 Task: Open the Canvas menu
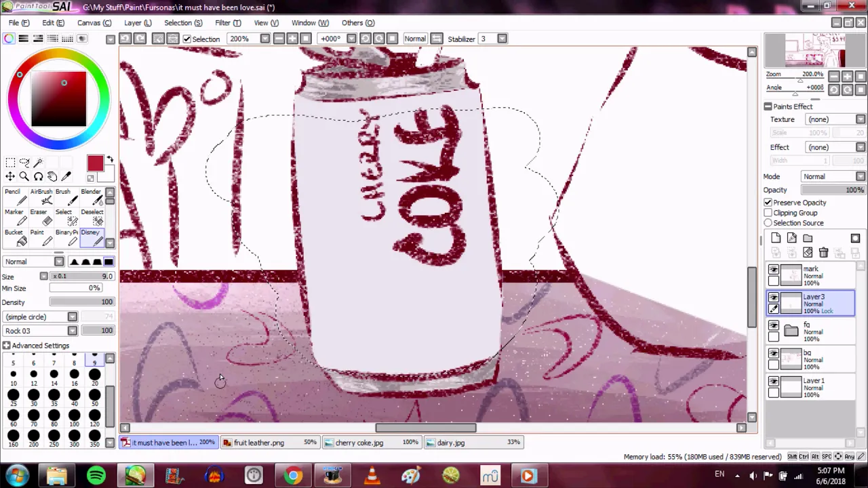94,22
